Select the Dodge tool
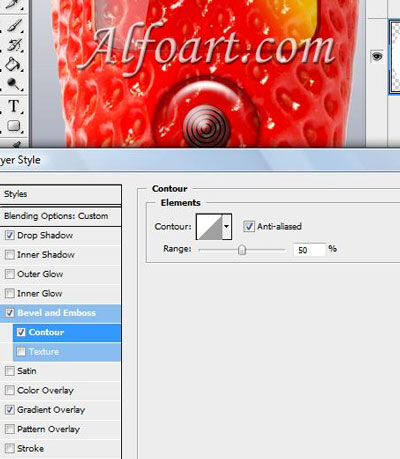Viewport: 400px width, 459px height. tap(14, 84)
